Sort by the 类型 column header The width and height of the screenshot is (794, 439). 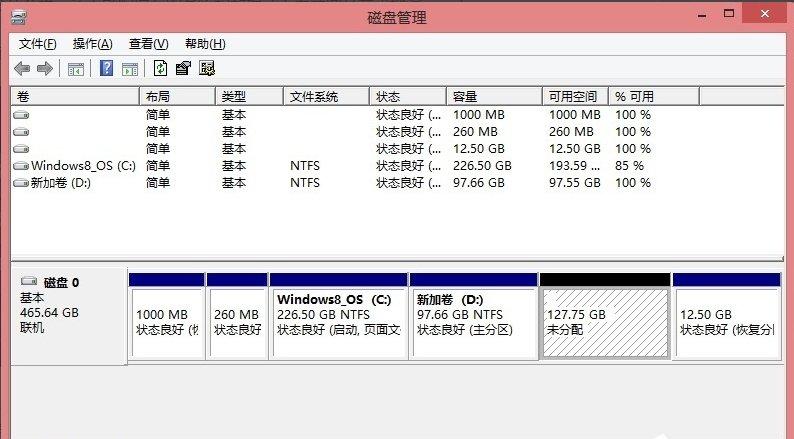(249, 96)
